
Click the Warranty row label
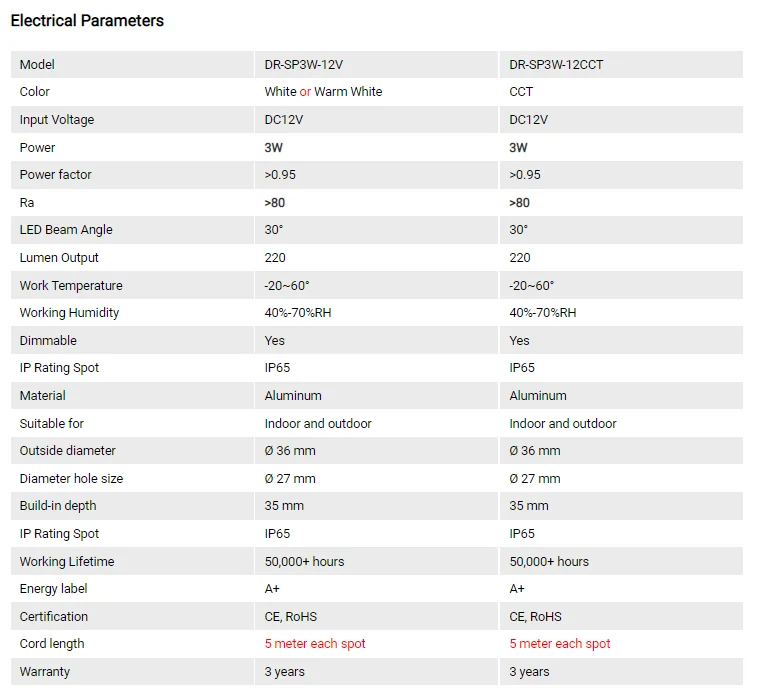45,672
